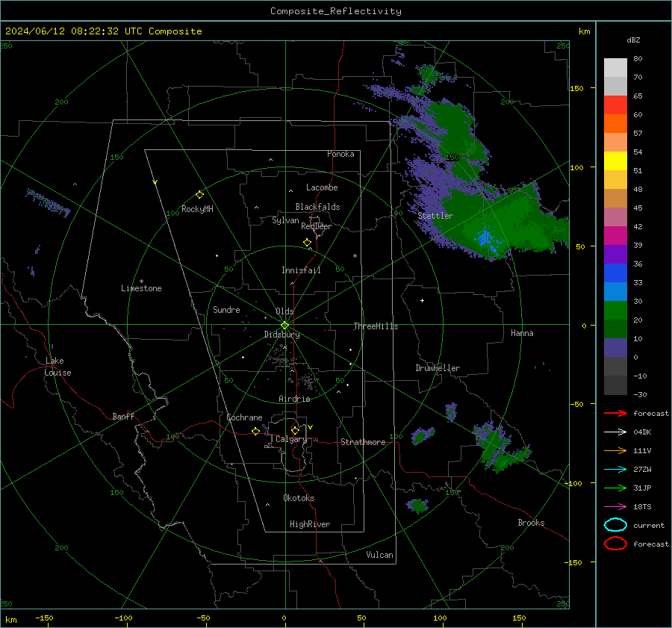Click the Composite_Reflectivity title
This screenshot has height=628, width=672.
(336, 11)
